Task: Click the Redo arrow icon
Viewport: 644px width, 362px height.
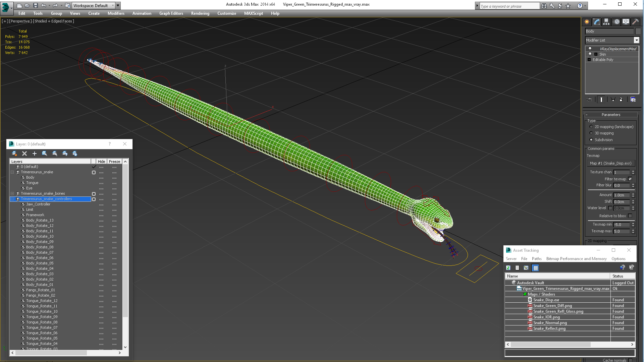Action: pos(55,5)
